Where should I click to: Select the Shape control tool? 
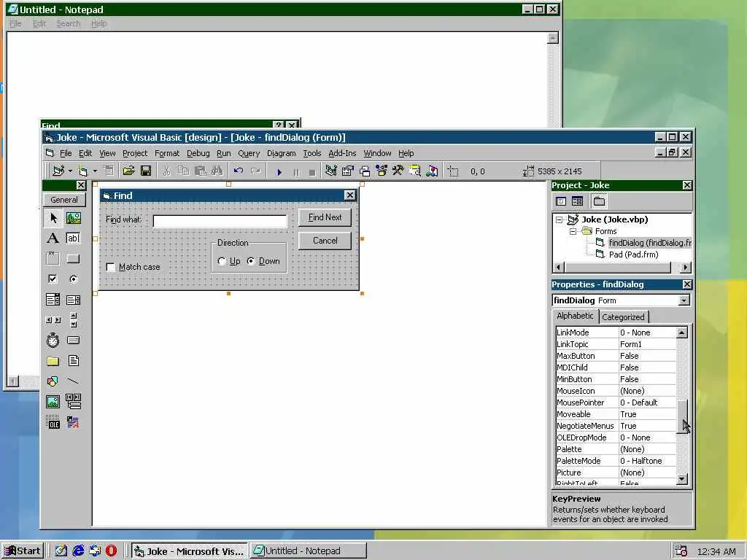[53, 381]
